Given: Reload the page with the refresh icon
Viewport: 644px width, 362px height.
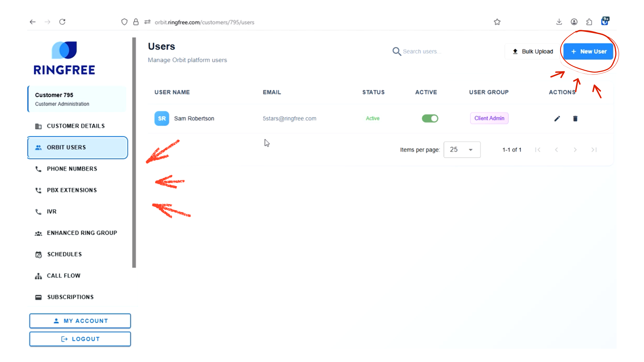Looking at the screenshot, I should click(x=62, y=22).
